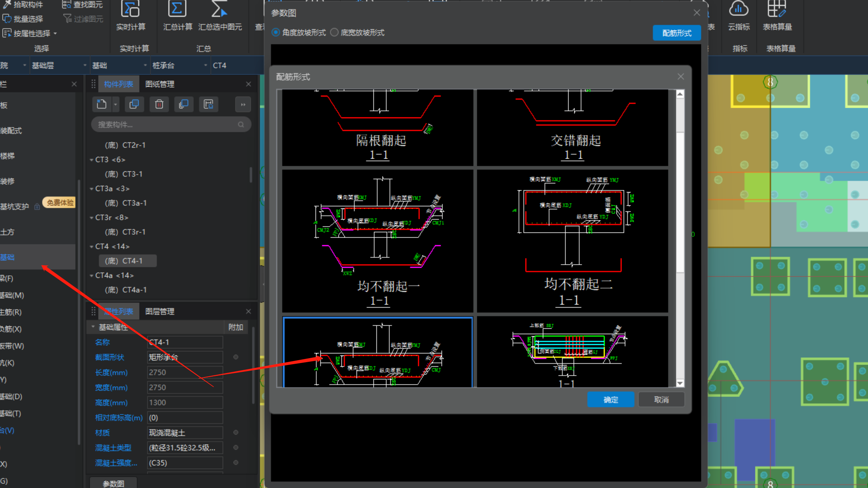Screen dimensions: 868x488
Task: Toggle 附加 checkbox for 混凝土类型
Action: coord(236,447)
